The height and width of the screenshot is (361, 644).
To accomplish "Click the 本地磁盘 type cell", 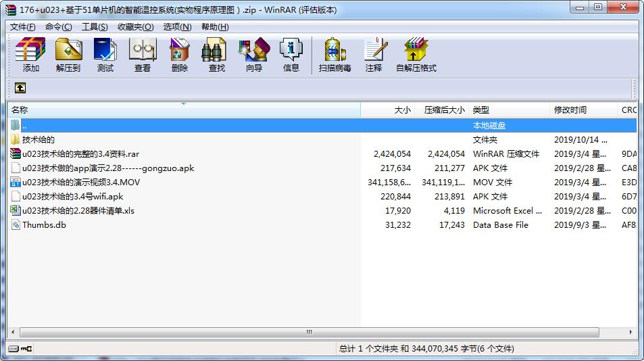I will pyautogui.click(x=489, y=125).
